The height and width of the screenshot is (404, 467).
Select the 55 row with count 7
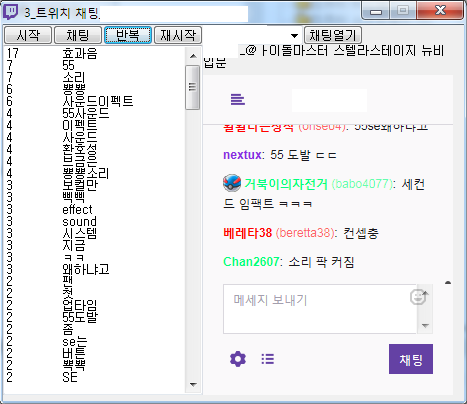[x=94, y=65]
